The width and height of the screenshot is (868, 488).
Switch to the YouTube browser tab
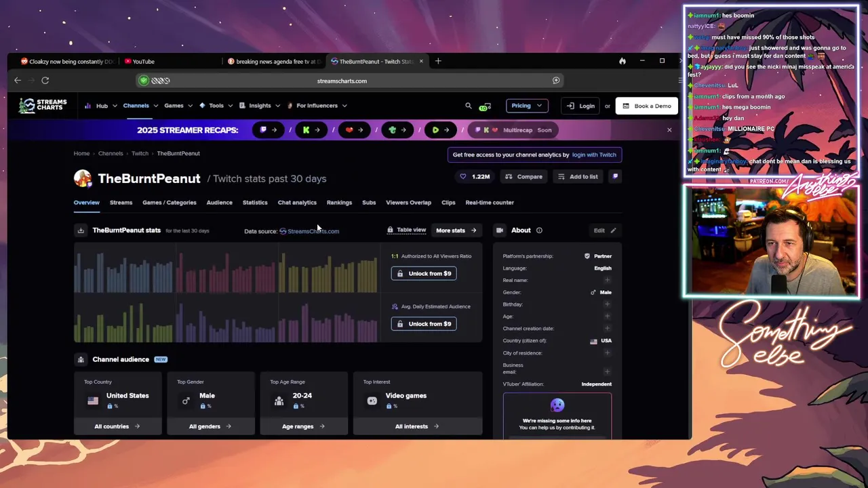(x=170, y=61)
